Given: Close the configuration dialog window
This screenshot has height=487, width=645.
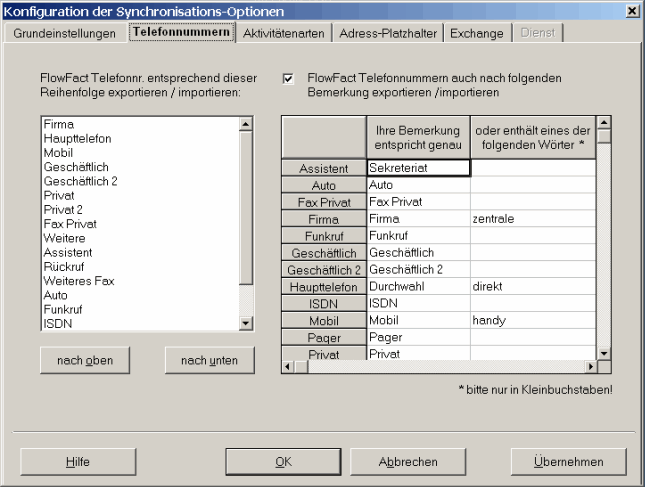Looking at the screenshot, I should point(632,11).
